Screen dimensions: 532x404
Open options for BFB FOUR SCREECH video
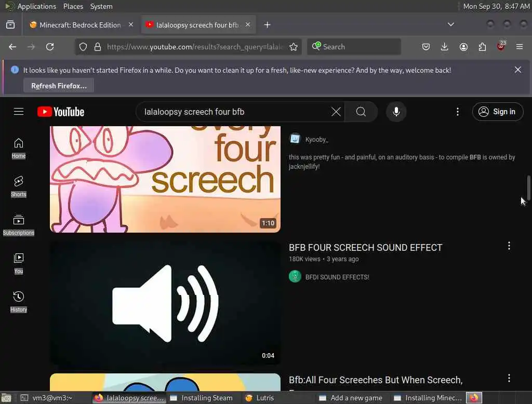click(509, 246)
